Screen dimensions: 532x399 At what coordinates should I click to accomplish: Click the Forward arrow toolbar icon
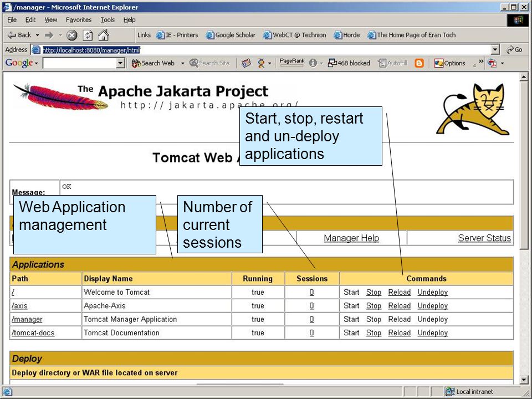pos(49,35)
